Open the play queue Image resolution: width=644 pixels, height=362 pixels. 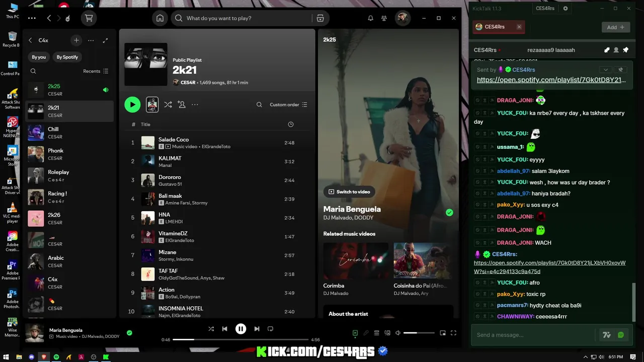376,333
